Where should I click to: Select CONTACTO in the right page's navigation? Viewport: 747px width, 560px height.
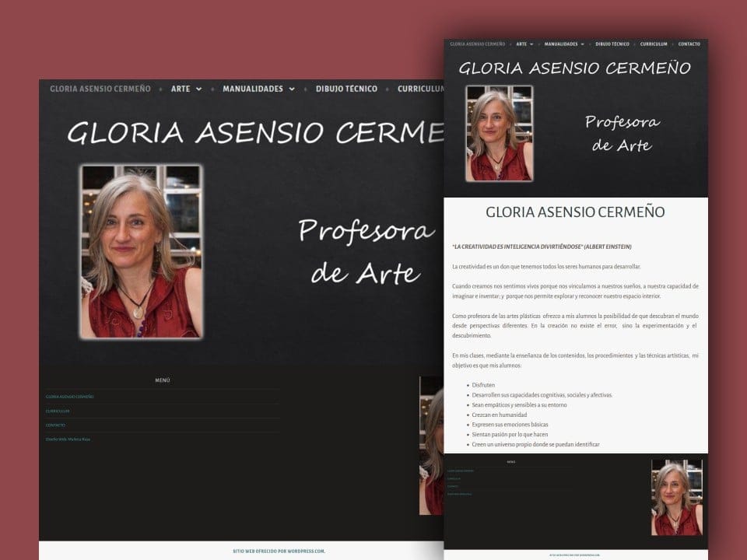pyautogui.click(x=688, y=44)
